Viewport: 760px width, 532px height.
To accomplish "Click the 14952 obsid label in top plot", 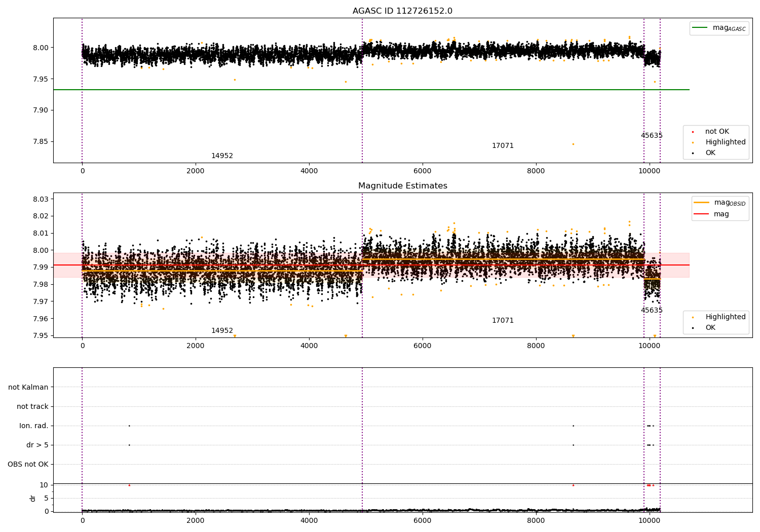I will pos(222,156).
